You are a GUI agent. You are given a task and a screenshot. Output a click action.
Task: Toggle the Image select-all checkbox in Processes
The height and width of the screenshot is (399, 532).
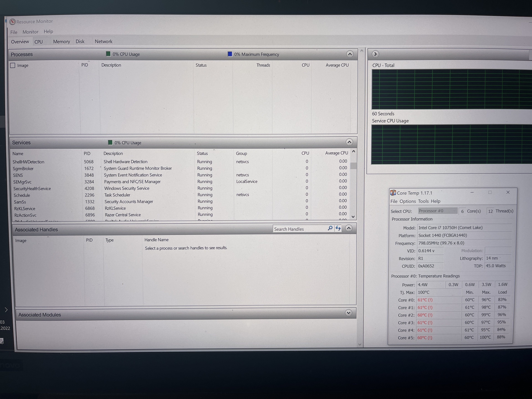(x=13, y=65)
